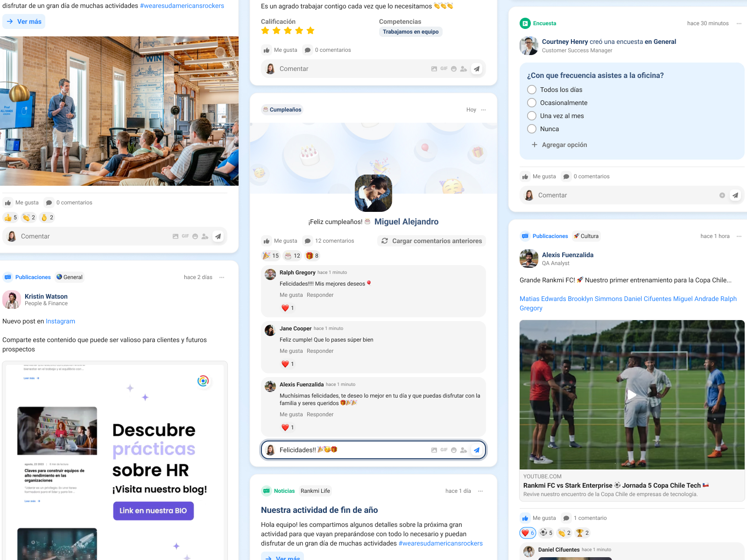
Task: Open the Instagram link in Kristin's post
Action: (60, 321)
